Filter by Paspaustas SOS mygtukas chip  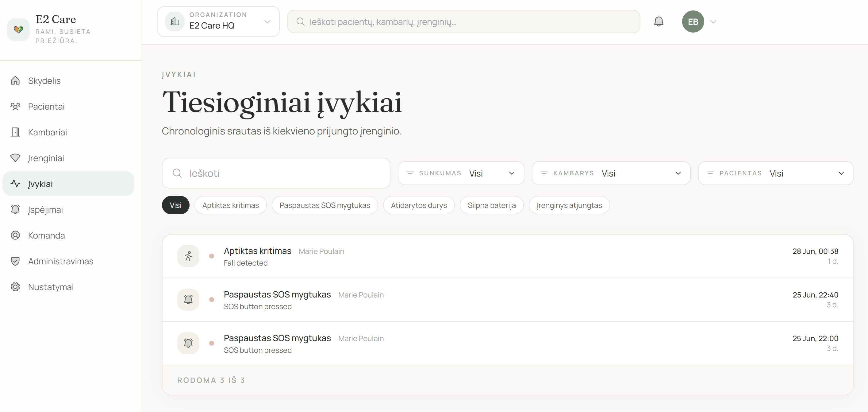click(325, 205)
